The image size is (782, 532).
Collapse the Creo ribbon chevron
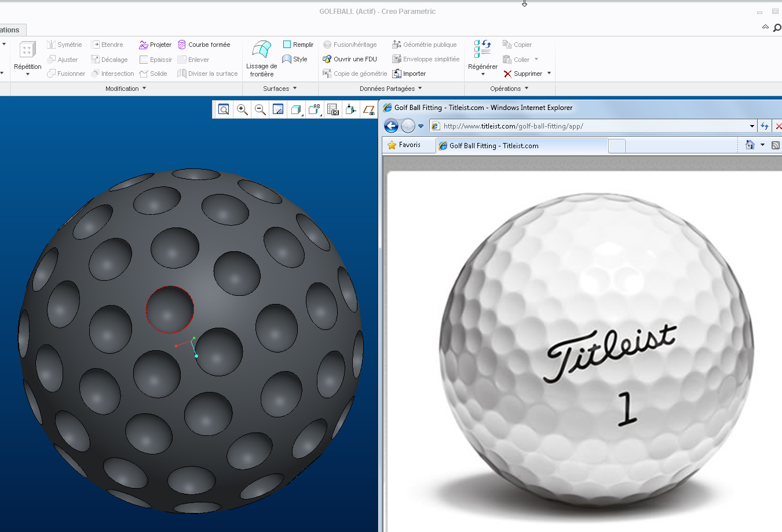click(765, 27)
